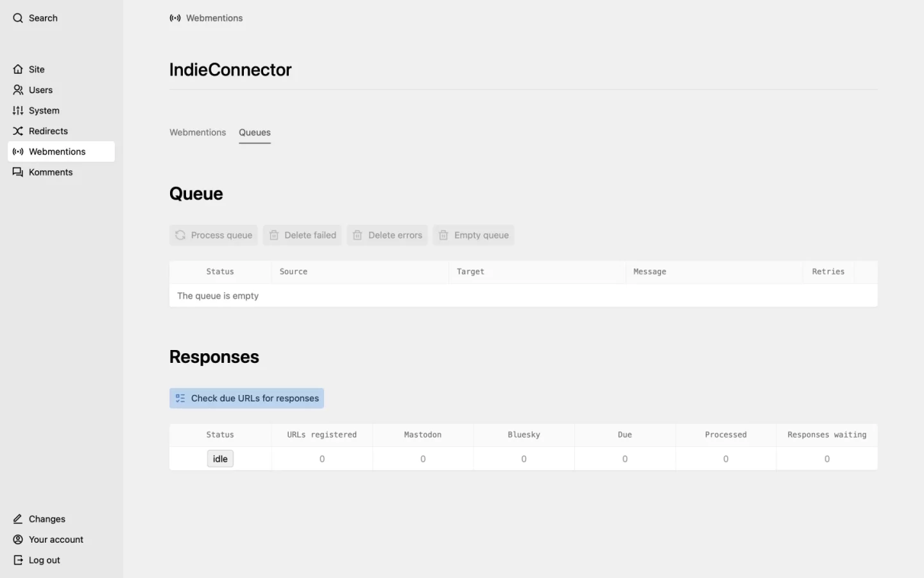
Task: Click the Bluesky column header
Action: 524,435
